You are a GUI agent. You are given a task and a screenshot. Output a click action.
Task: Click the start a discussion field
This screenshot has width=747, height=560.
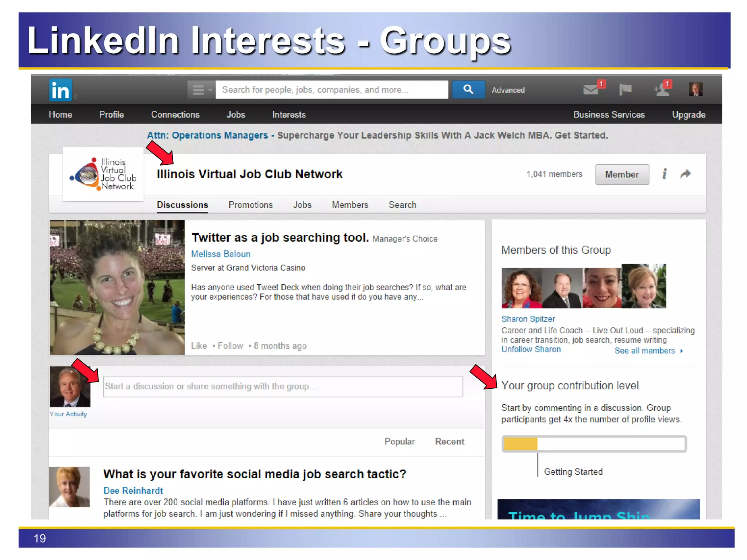283,386
